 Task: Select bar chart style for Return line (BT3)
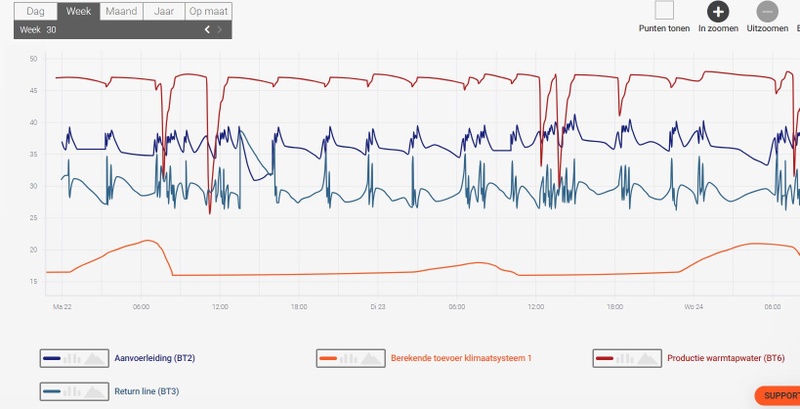click(x=72, y=392)
